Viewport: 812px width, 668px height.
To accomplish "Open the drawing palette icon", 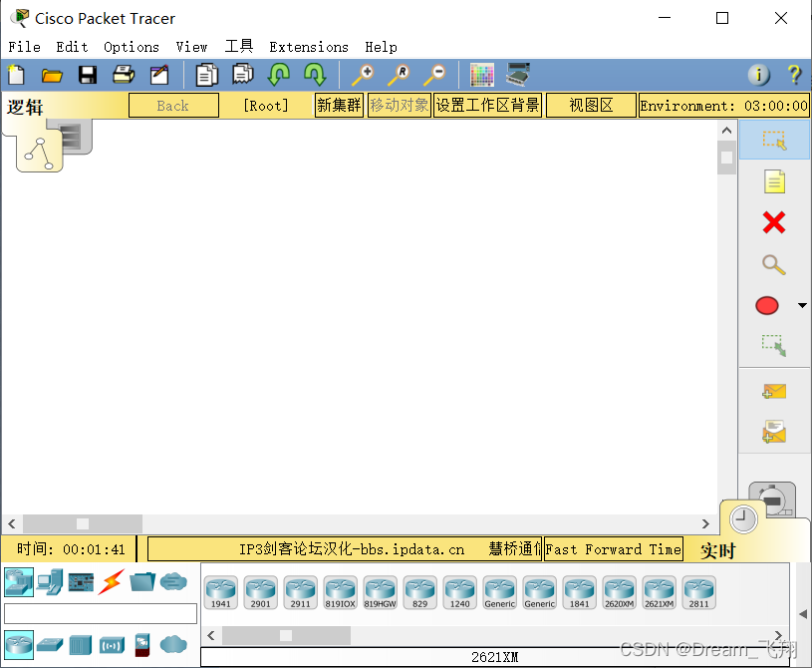I will [x=482, y=75].
